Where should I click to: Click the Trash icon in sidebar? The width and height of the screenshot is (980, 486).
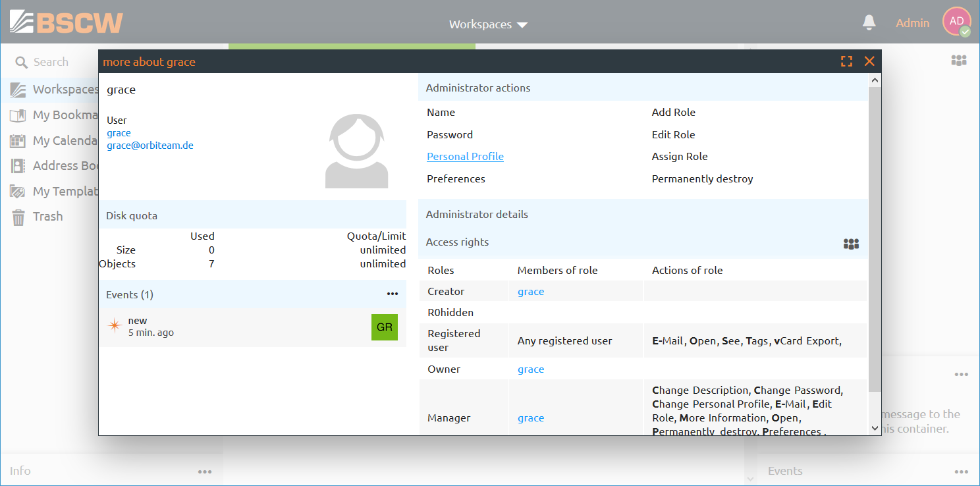(x=18, y=217)
